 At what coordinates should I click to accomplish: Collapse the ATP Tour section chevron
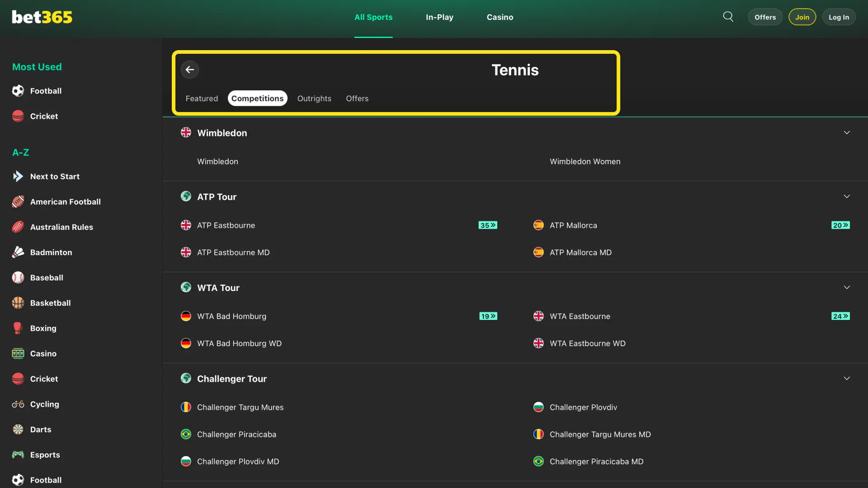click(847, 196)
